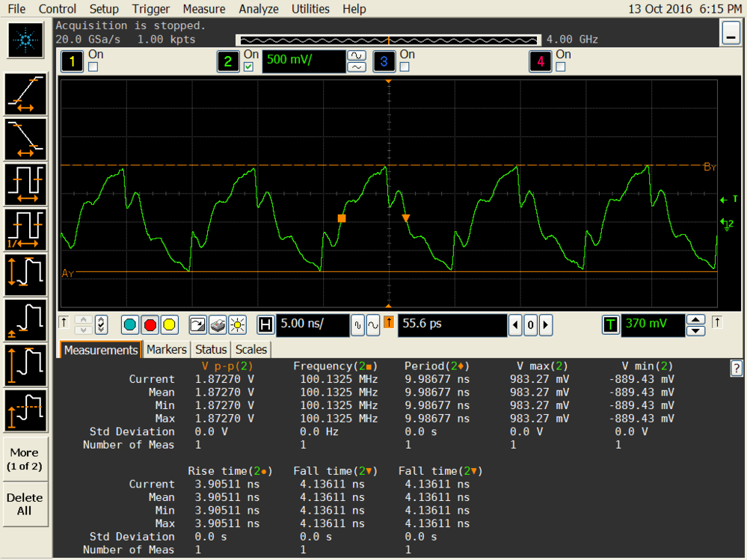Click the question mark help button in the measurements panel
This screenshot has height=560, width=747.
[x=736, y=368]
